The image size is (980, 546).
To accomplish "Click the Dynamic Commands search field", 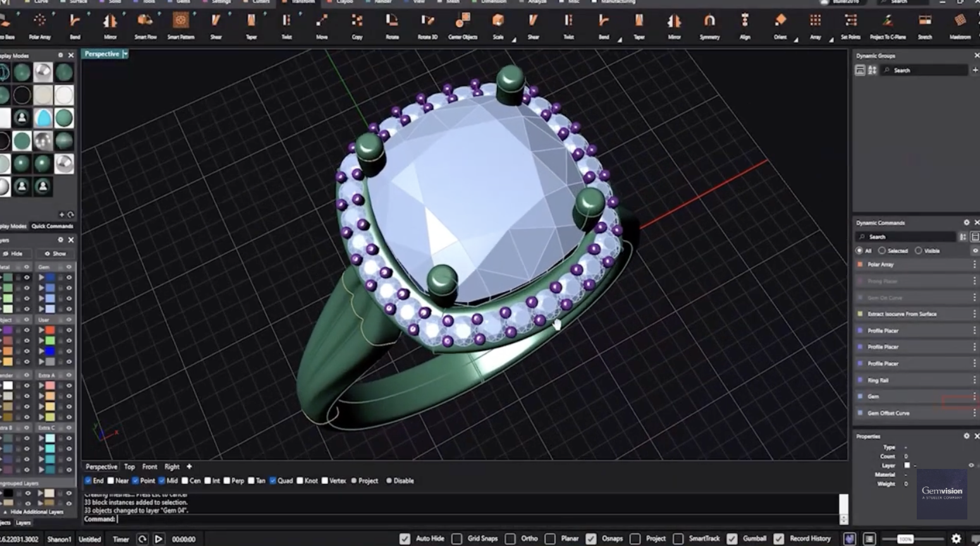I will coord(906,237).
